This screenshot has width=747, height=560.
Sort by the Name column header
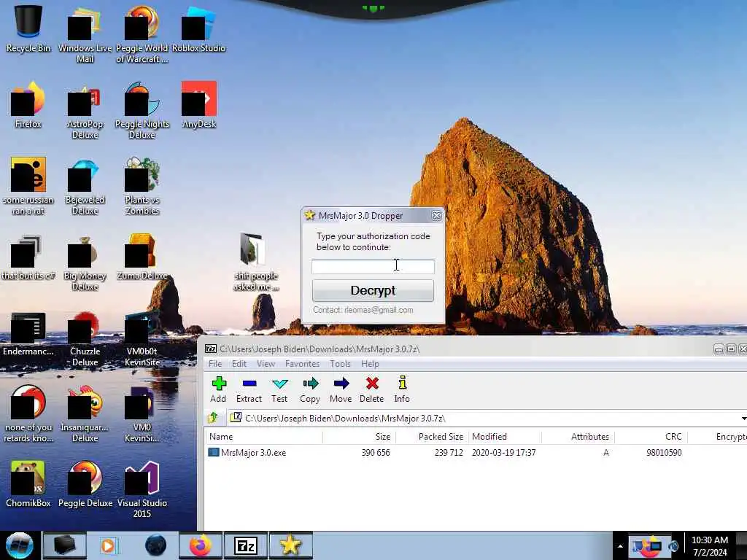tap(264, 437)
